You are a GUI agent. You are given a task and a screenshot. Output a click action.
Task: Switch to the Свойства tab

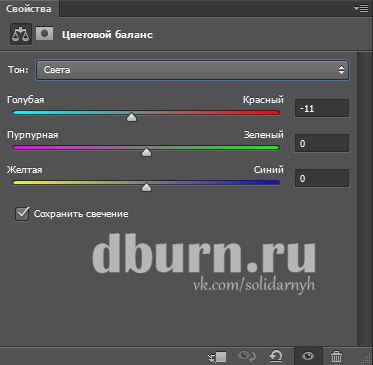[29, 8]
